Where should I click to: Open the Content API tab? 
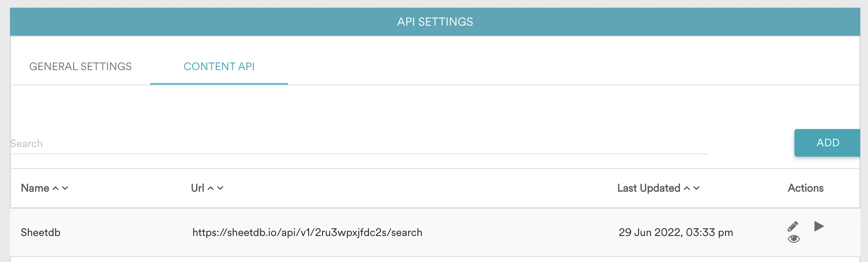(x=219, y=66)
